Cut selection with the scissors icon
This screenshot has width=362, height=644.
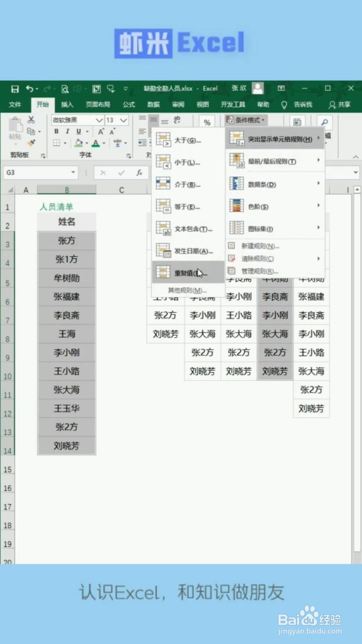31,120
